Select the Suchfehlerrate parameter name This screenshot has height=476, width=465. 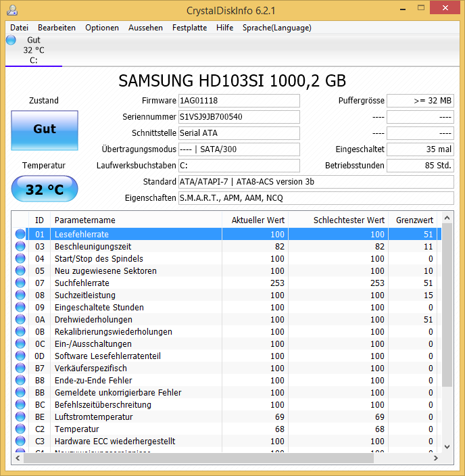82,283
